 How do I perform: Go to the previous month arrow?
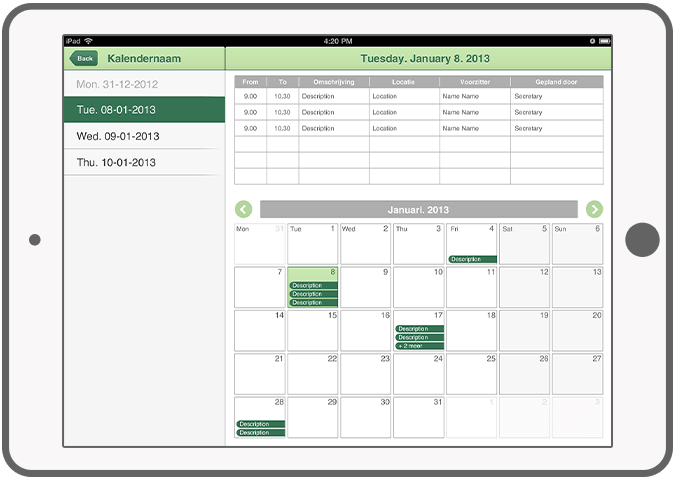click(243, 209)
